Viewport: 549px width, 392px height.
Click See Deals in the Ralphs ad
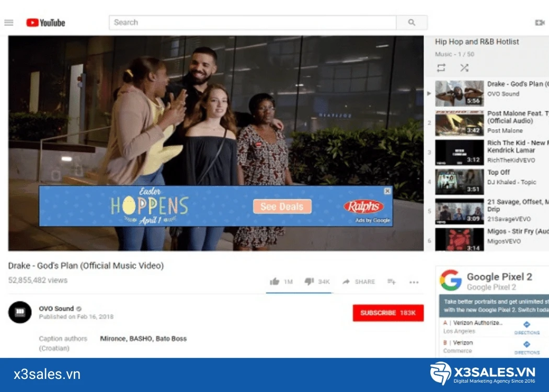pyautogui.click(x=282, y=206)
